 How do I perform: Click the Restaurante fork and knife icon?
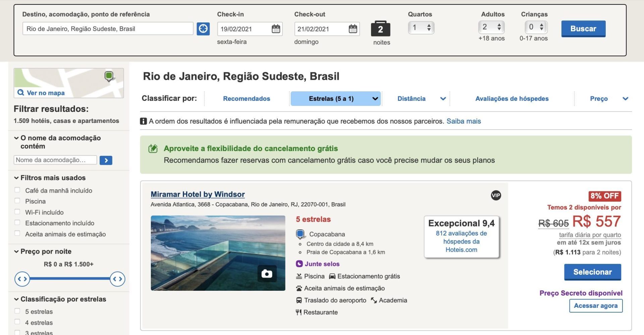[x=299, y=313]
